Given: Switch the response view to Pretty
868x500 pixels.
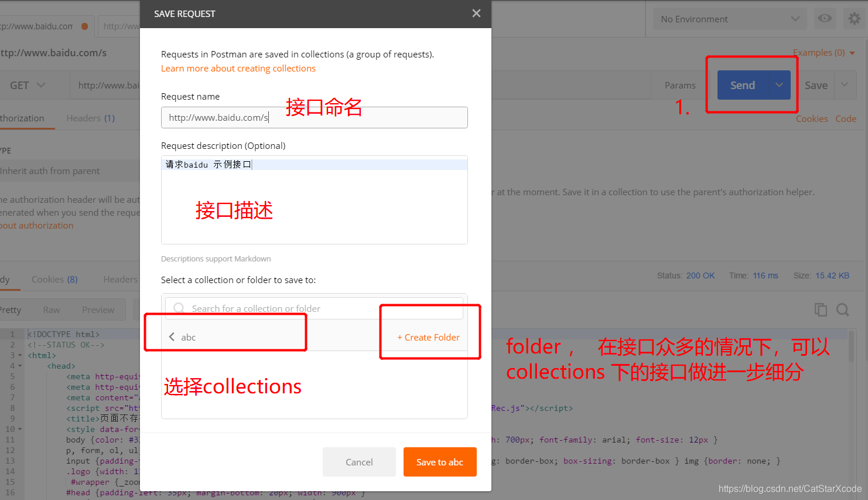Looking at the screenshot, I should (11, 310).
